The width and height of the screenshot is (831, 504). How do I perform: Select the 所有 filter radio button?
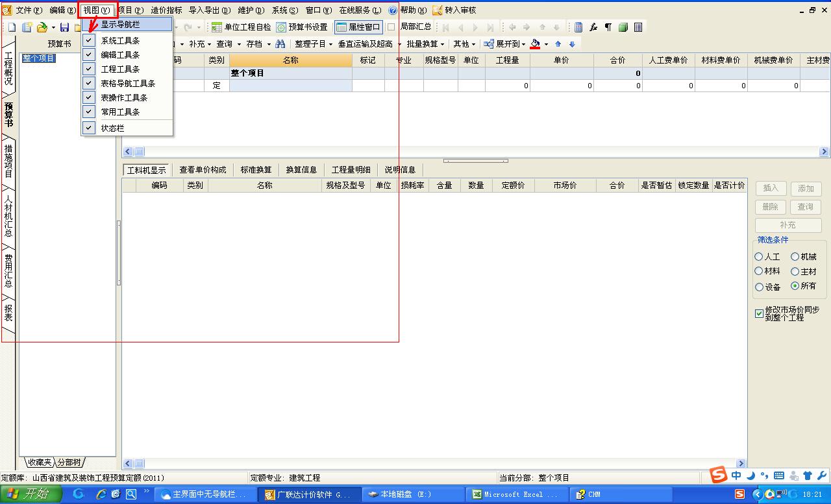pyautogui.click(x=795, y=286)
